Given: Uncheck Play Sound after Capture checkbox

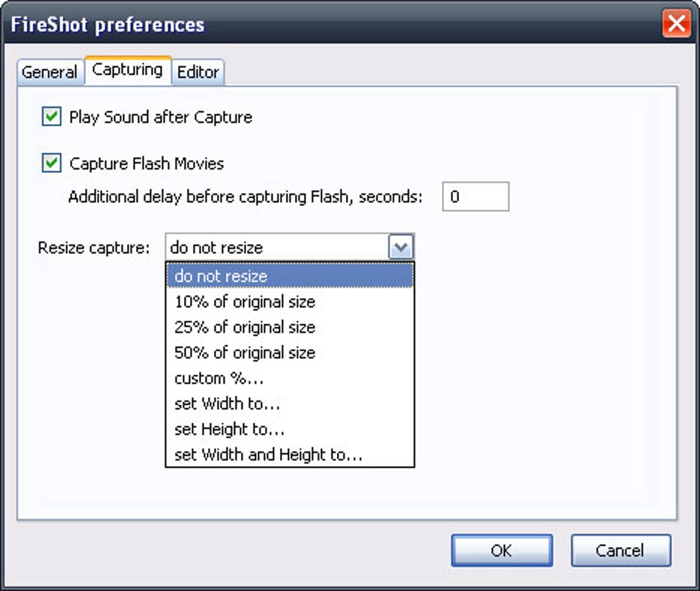Looking at the screenshot, I should pos(51,117).
